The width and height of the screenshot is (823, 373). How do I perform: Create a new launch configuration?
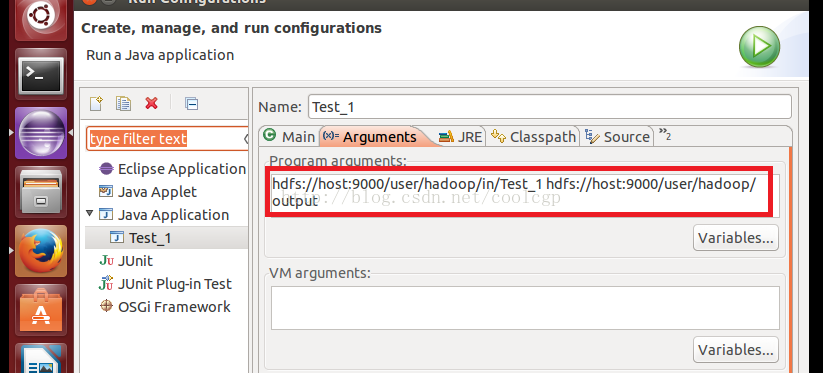pyautogui.click(x=96, y=103)
